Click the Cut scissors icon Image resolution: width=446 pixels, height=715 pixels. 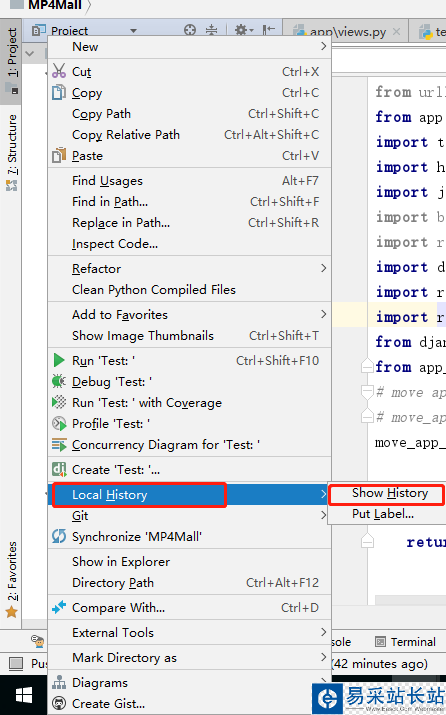59,71
